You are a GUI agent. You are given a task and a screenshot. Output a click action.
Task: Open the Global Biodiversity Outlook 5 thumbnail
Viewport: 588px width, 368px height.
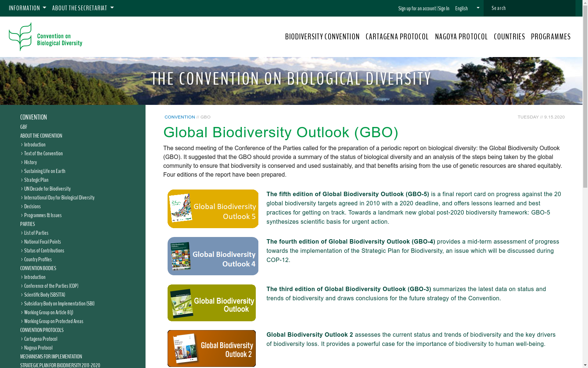pyautogui.click(x=213, y=209)
